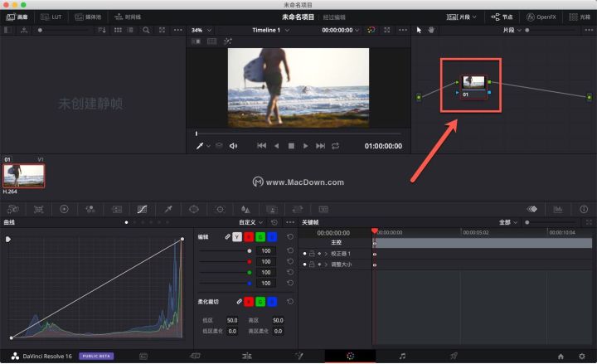Screen dimensions: 597x364
Task: Toggle bypass color grades icon
Action: click(x=371, y=30)
